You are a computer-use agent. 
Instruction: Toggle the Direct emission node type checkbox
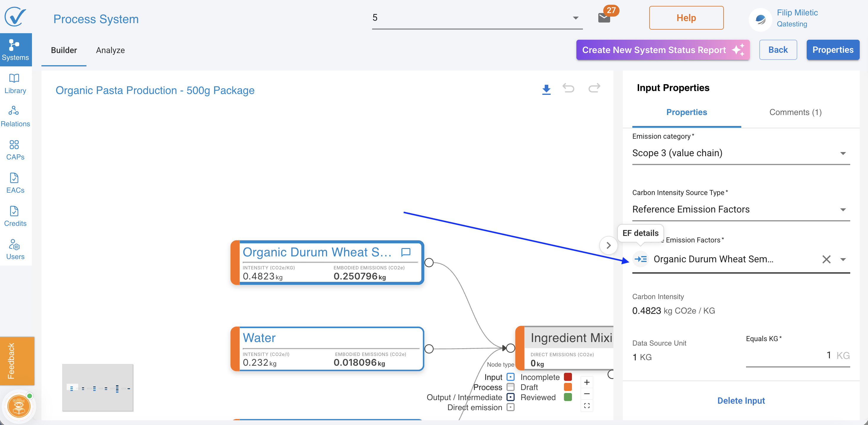pos(510,407)
